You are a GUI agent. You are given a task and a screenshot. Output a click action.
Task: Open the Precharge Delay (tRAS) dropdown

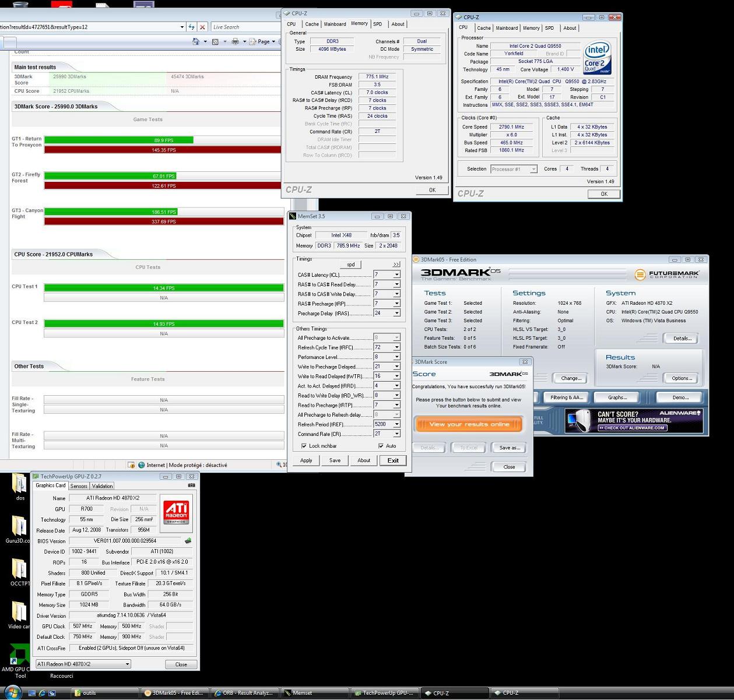[x=396, y=313]
